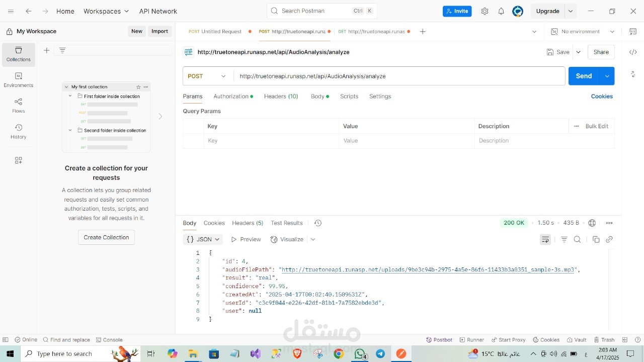Open the Environments sidebar panel
Viewport: 644px width, 362px height.
pos(19,80)
